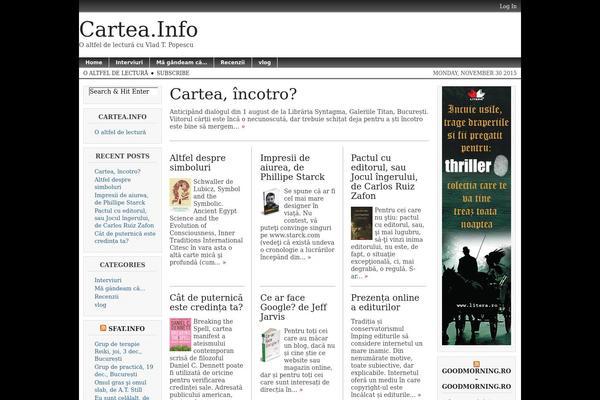600x400 pixels.
Task: Click the Altfel despre simboluri book thumbnail
Action: [x=180, y=195]
